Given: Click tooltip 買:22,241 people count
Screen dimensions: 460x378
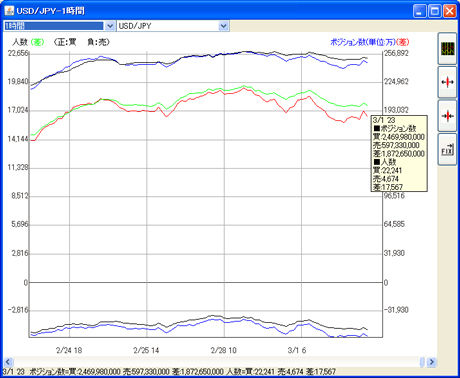Looking at the screenshot, I should (x=387, y=170).
